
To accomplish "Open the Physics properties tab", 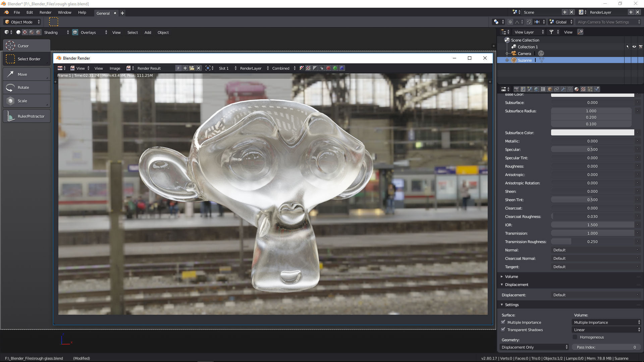I will click(x=597, y=89).
